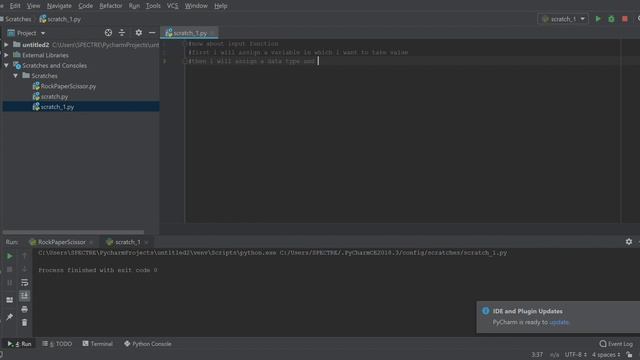
Task: Open the Run tool window button
Action: pos(19,344)
